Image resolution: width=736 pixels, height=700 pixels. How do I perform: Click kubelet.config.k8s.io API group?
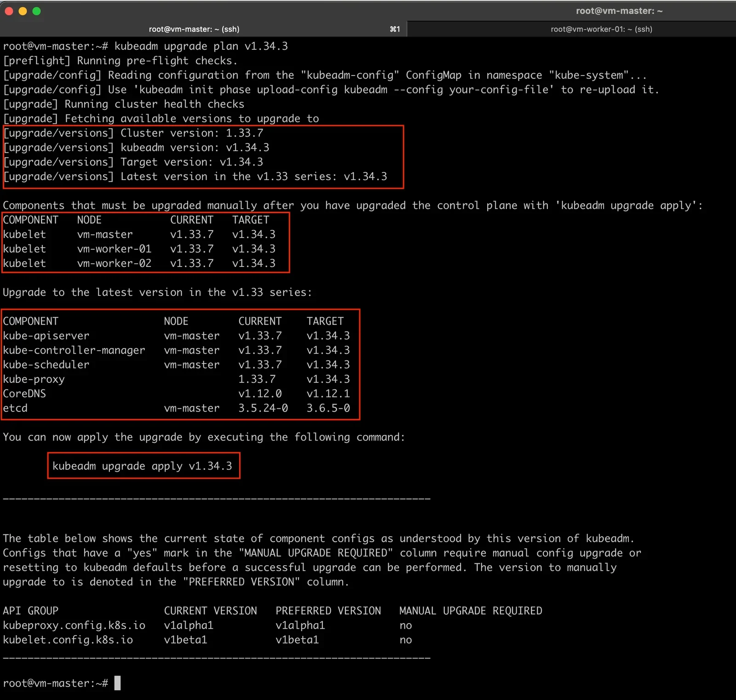(x=68, y=640)
